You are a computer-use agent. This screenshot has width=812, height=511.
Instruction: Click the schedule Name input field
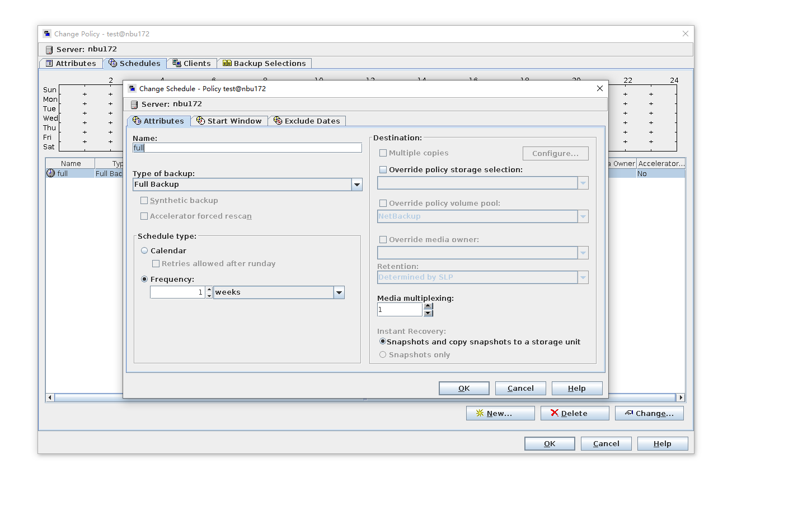tap(247, 148)
